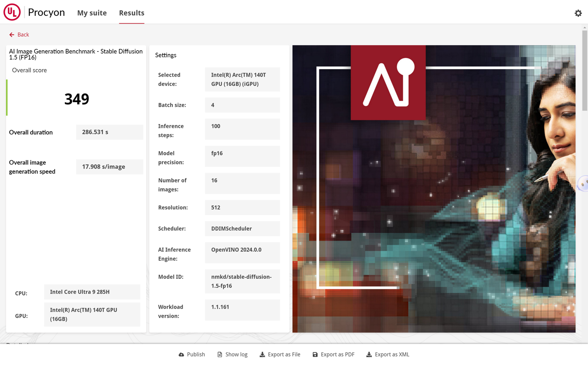The image size is (588, 365).
Task: Click the Publish cloud upload icon
Action: 181,354
